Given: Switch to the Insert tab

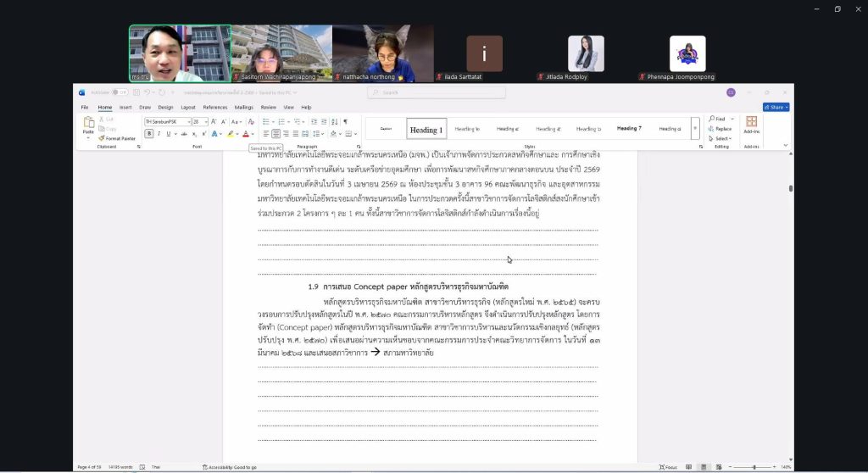Looking at the screenshot, I should pyautogui.click(x=125, y=108).
